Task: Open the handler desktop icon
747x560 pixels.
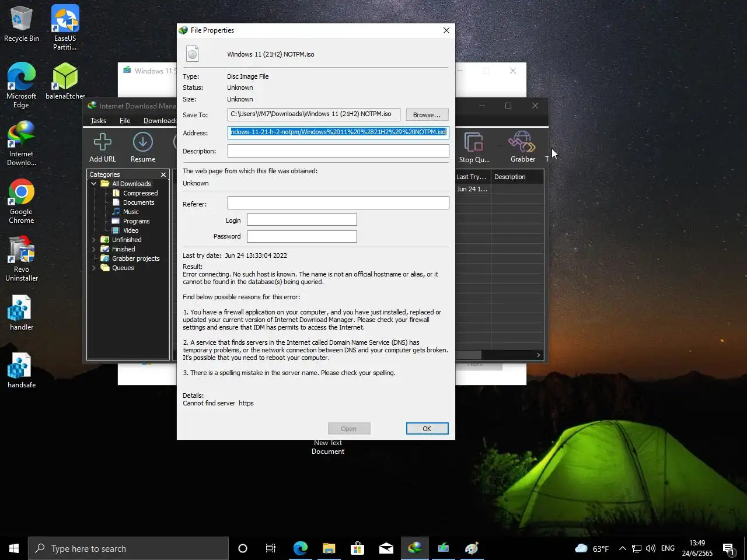Action: click(x=22, y=312)
